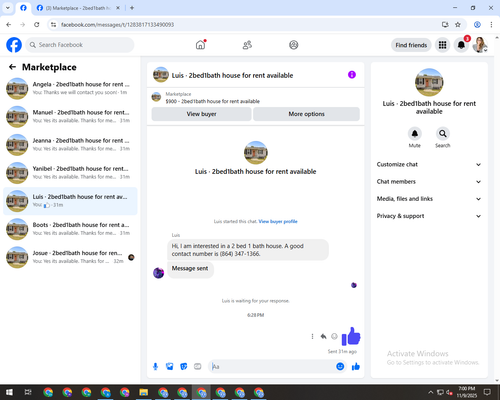This screenshot has width=500, height=400.
Task: Click the Facebook logo icon
Action: pyautogui.click(x=14, y=45)
